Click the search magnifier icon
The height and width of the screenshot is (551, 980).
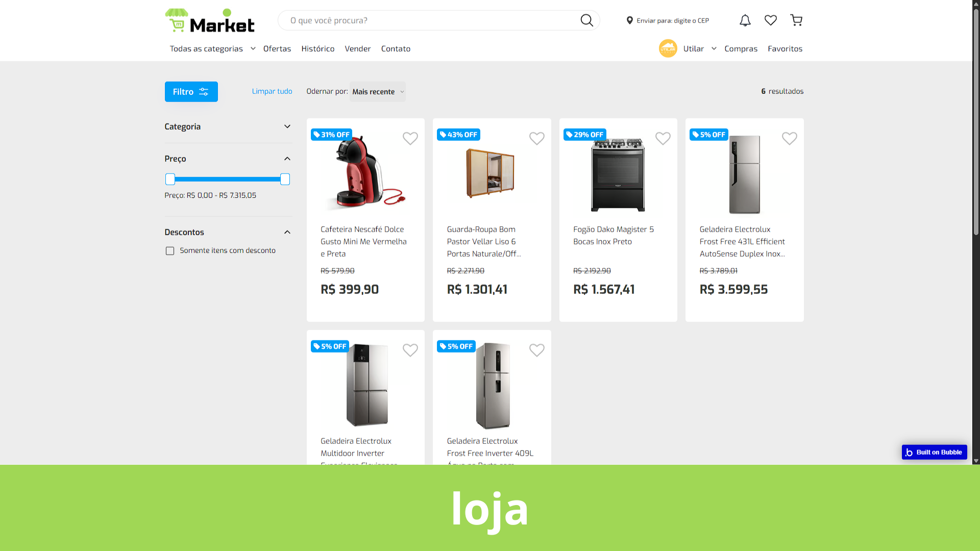[x=586, y=20]
